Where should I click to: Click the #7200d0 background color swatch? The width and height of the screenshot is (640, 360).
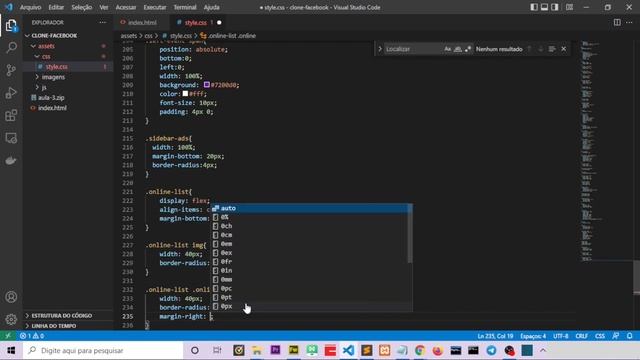[x=207, y=85]
